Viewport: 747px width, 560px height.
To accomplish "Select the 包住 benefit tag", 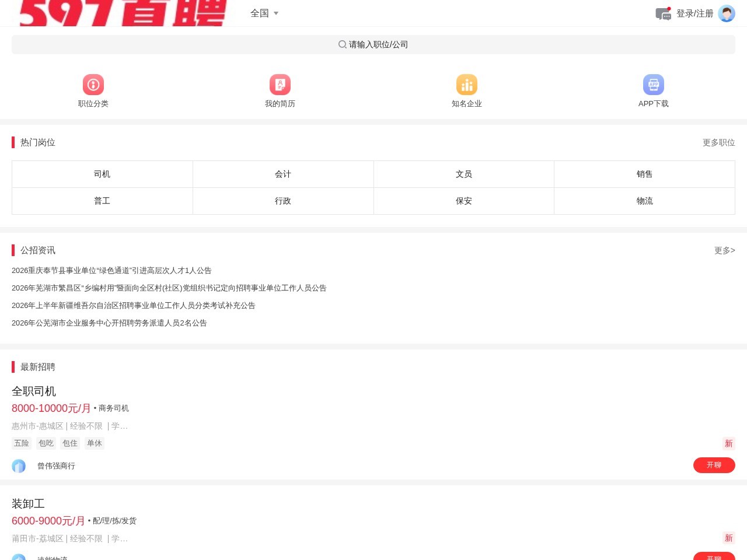I will point(70,443).
